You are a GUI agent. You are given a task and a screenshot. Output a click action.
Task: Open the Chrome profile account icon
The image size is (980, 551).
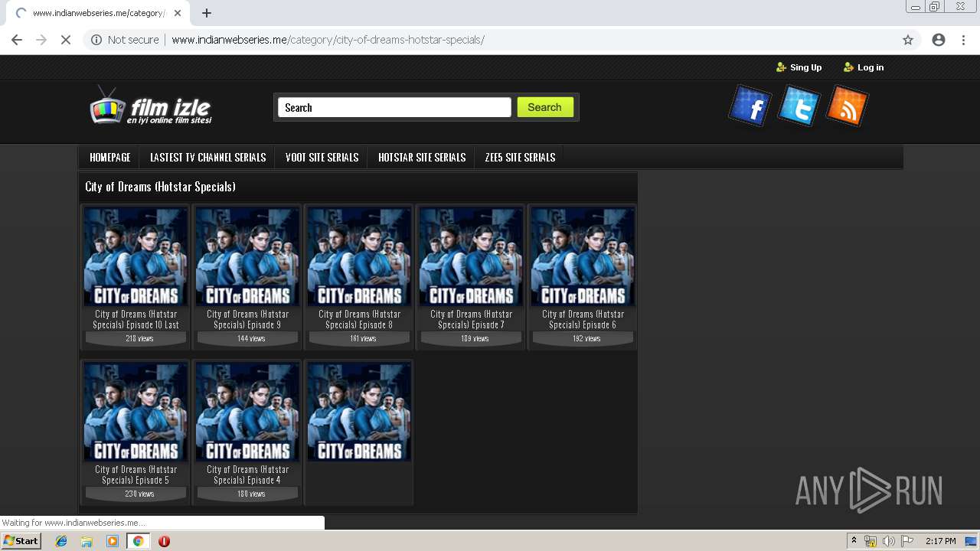coord(939,40)
